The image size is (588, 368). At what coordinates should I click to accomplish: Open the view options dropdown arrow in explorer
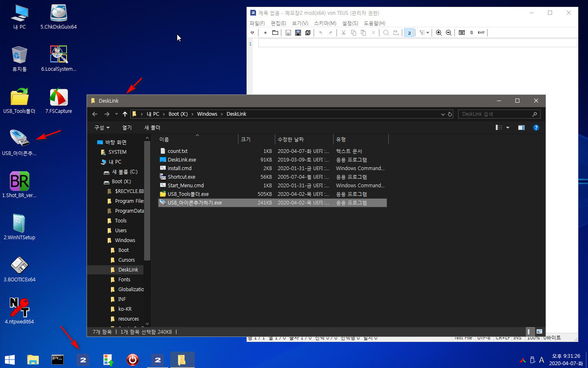point(508,128)
